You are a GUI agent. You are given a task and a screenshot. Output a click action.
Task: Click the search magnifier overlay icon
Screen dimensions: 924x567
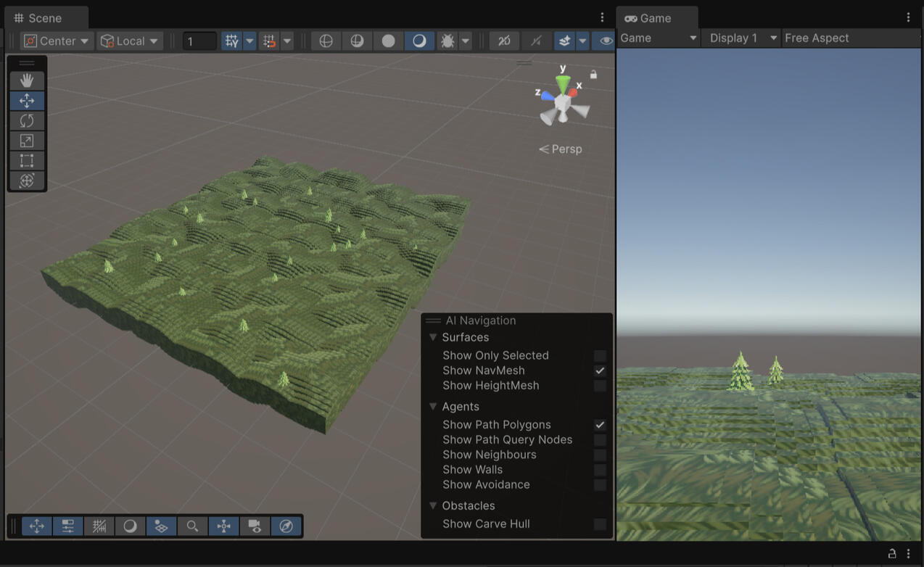click(192, 526)
